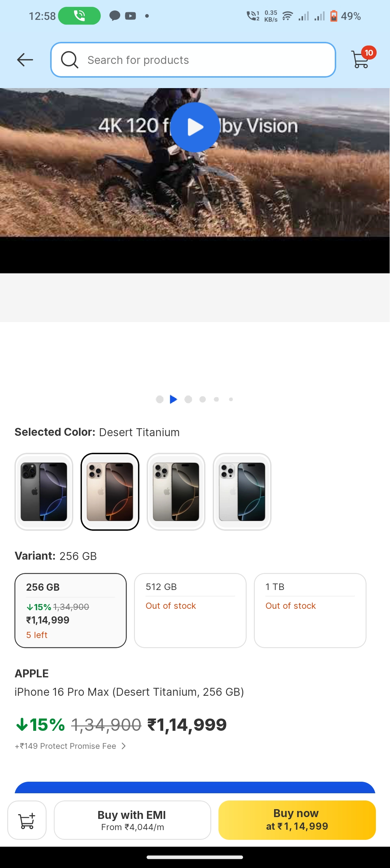Image resolution: width=390 pixels, height=868 pixels.
Task: Select the Black Titanium color swatch
Action: coord(44,491)
